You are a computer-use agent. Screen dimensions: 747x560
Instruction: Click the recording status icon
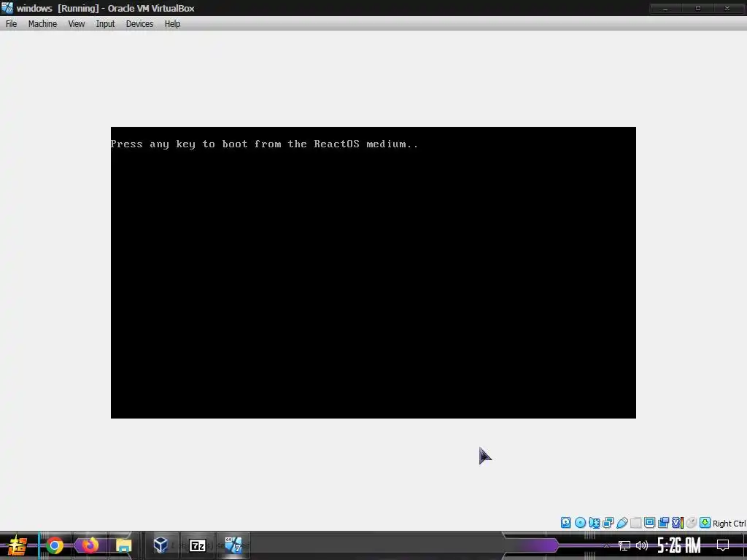[663, 523]
